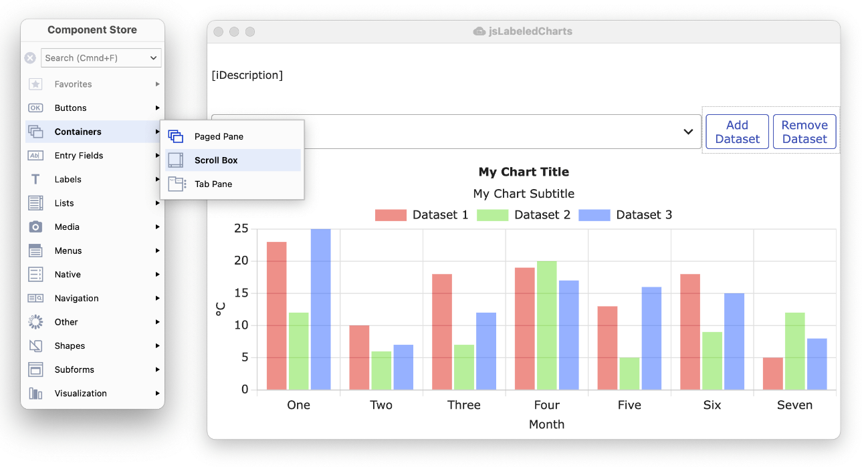Click the [iDescription] text placeholder
The image size is (868, 467).
247,75
